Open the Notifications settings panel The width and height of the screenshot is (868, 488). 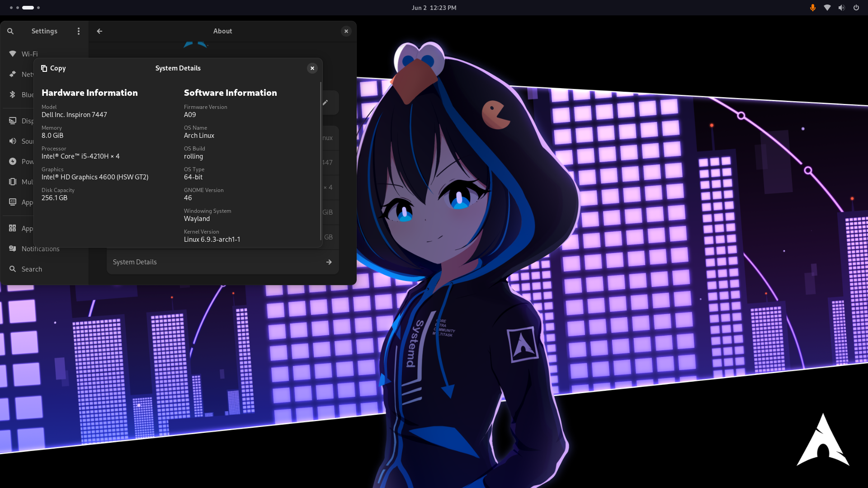40,249
